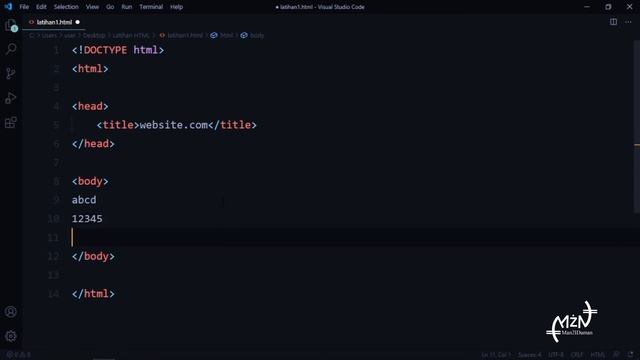The width and height of the screenshot is (640, 360).
Task: Open the Help menu
Action: pyautogui.click(x=176, y=7)
